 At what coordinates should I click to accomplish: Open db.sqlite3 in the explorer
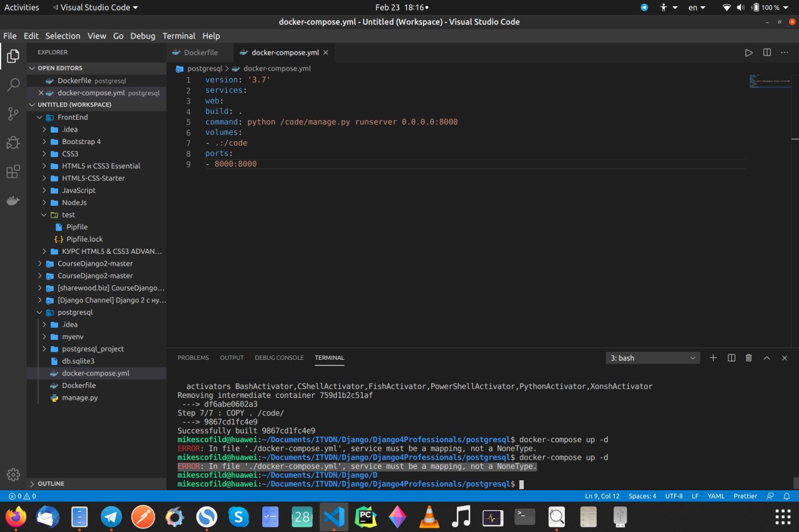[97, 361]
